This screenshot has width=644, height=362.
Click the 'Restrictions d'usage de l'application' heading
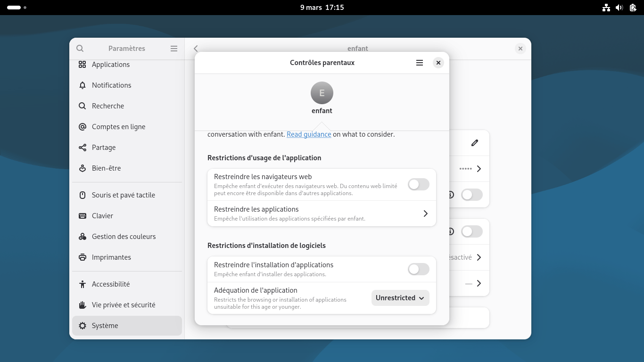point(264,158)
